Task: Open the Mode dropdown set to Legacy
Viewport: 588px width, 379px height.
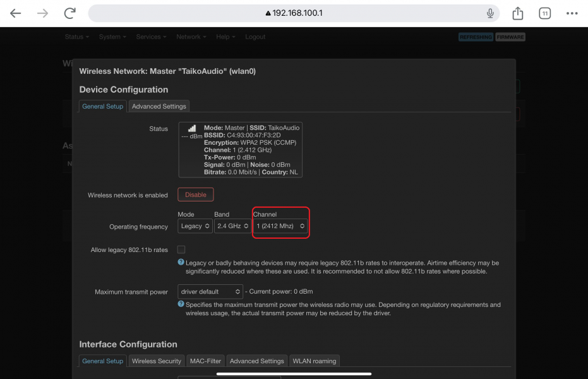Action: [195, 226]
